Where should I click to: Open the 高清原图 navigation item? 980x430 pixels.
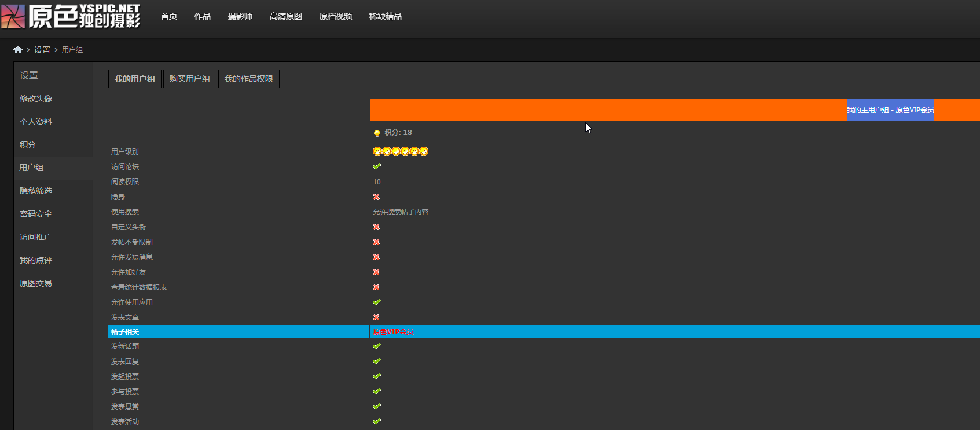(286, 16)
